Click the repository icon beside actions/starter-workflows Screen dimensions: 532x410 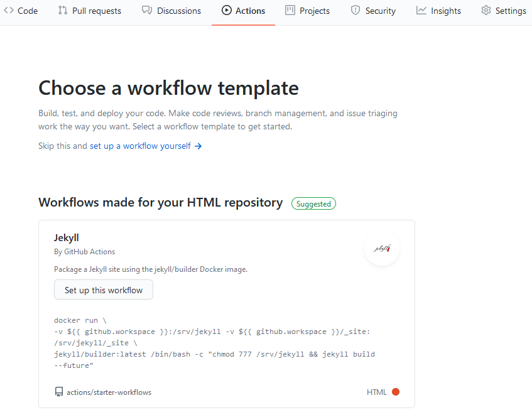[x=59, y=392]
